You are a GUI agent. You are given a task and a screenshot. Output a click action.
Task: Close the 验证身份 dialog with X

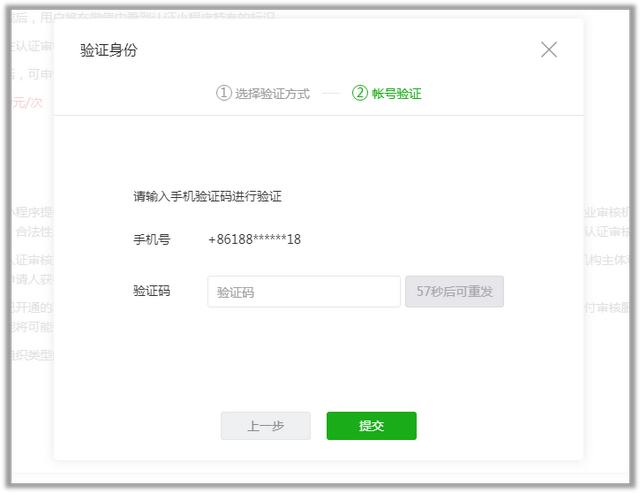[549, 50]
